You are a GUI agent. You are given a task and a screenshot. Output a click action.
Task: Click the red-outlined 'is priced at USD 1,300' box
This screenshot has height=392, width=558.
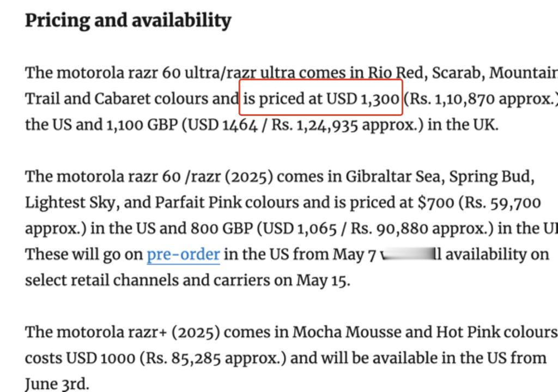point(320,97)
